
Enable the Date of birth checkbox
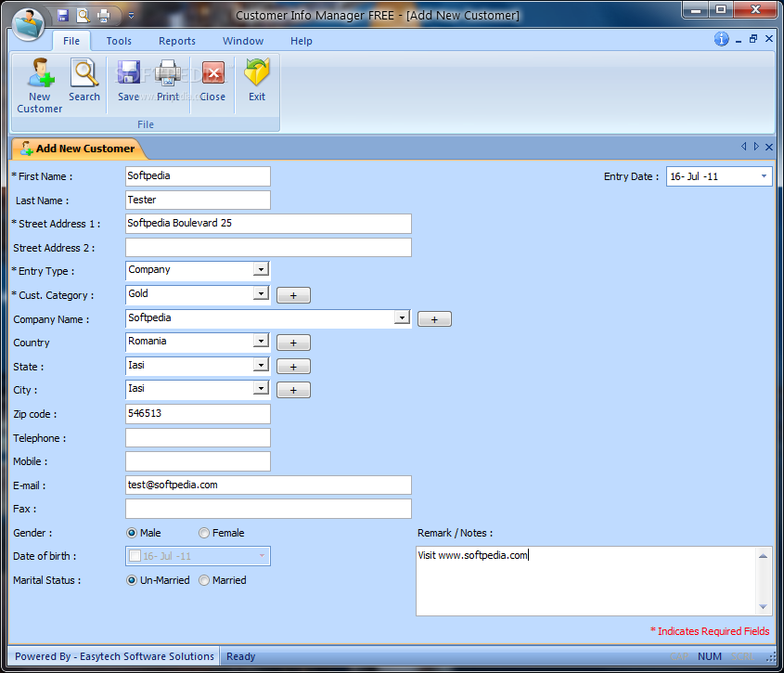tap(135, 556)
